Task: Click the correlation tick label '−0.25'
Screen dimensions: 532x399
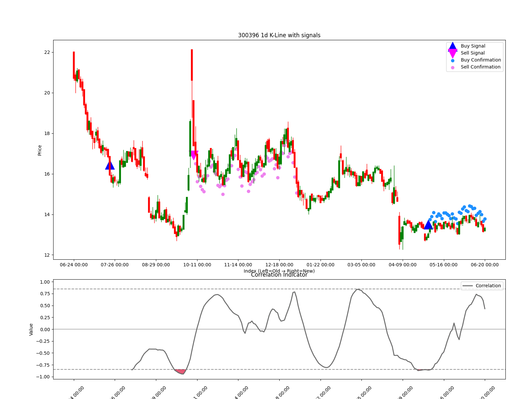Action: click(x=43, y=341)
